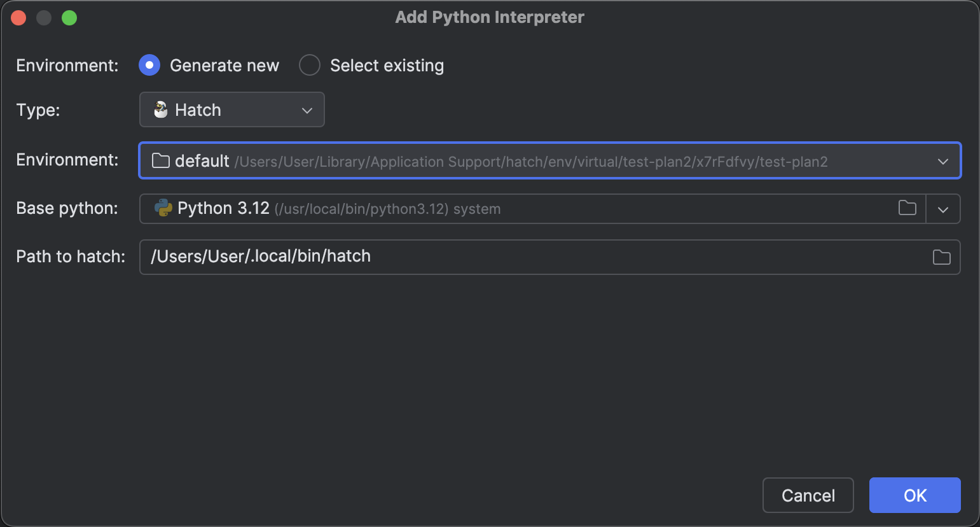
Task: Browse for the hatch executable path
Action: point(941,257)
